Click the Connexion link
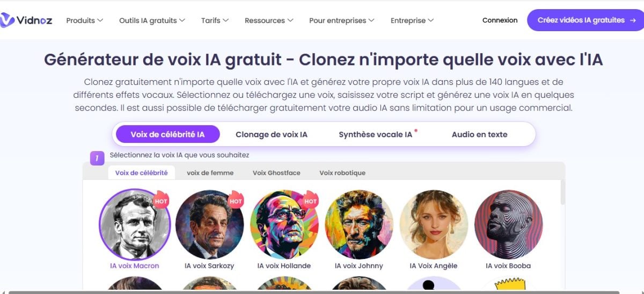Screen dimensions: 644x294 [500, 20]
